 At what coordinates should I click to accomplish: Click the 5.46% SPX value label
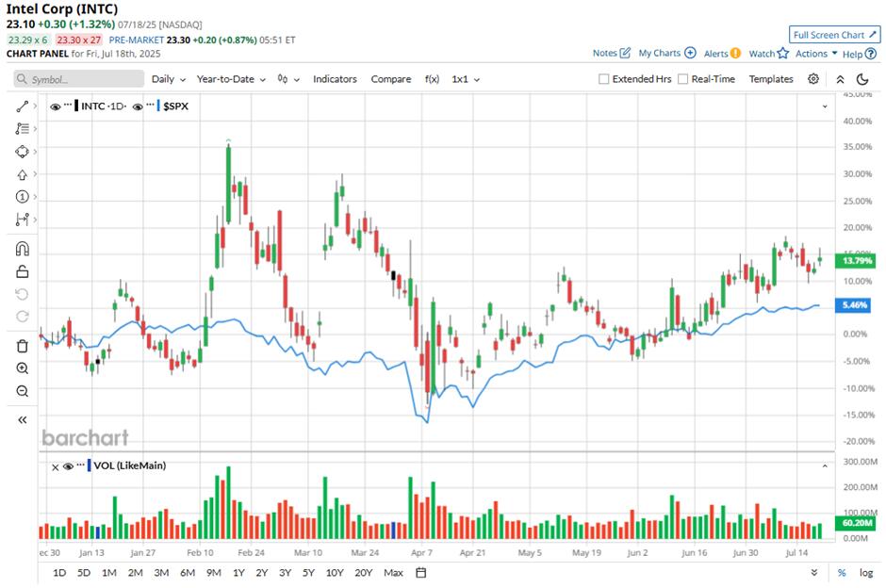coord(853,305)
